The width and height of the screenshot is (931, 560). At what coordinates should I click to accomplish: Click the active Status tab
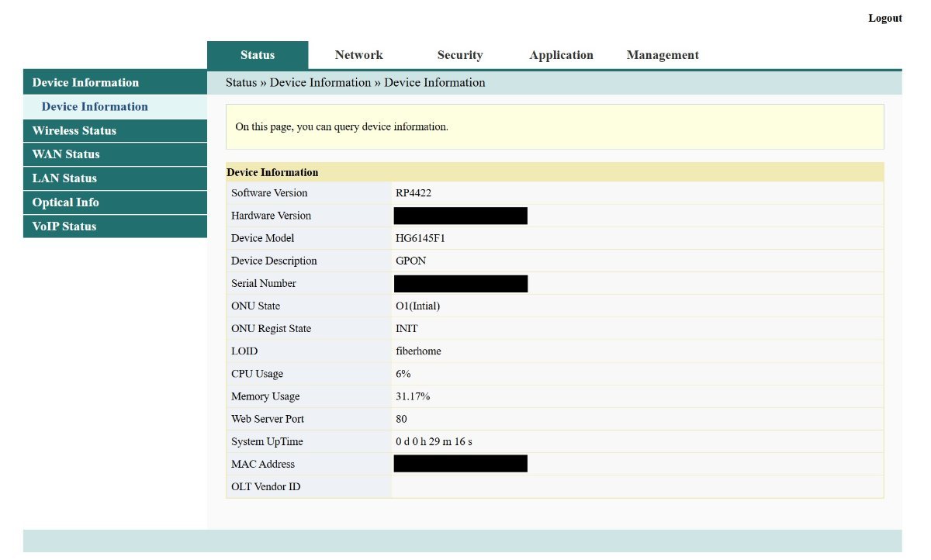(x=258, y=55)
